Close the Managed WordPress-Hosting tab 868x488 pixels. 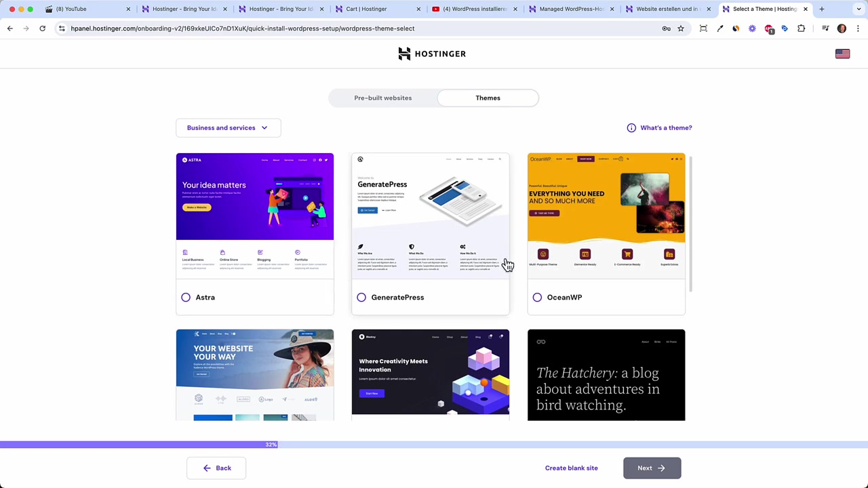(x=612, y=9)
